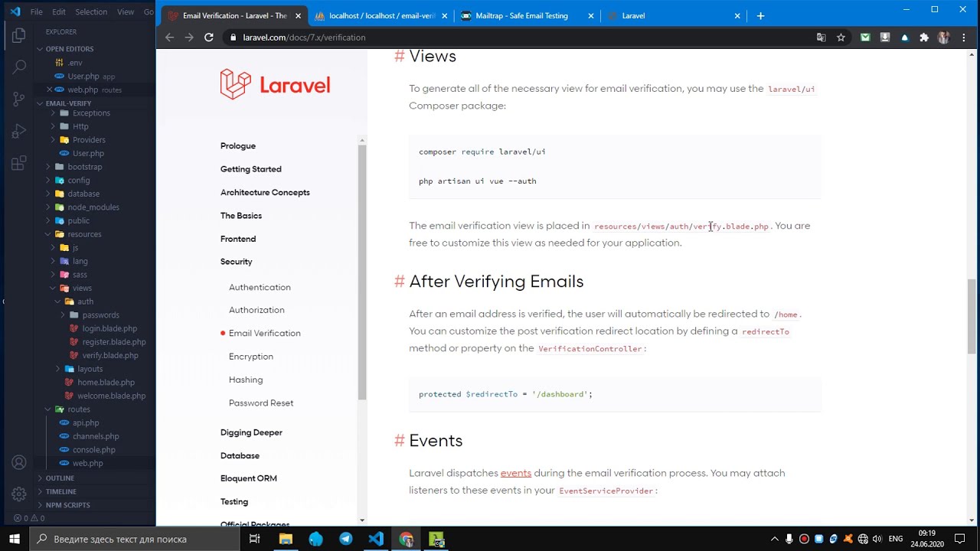Open the notification center icon
The image size is (980, 551).
click(960, 539)
